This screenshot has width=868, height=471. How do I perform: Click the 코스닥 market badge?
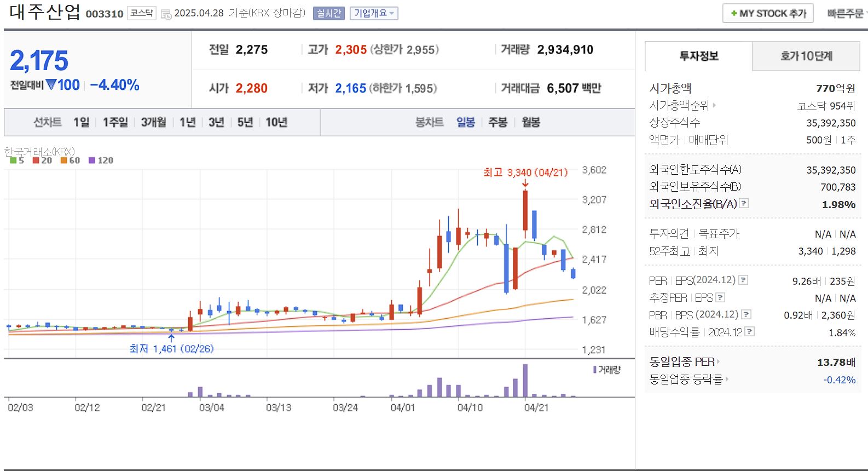click(141, 13)
